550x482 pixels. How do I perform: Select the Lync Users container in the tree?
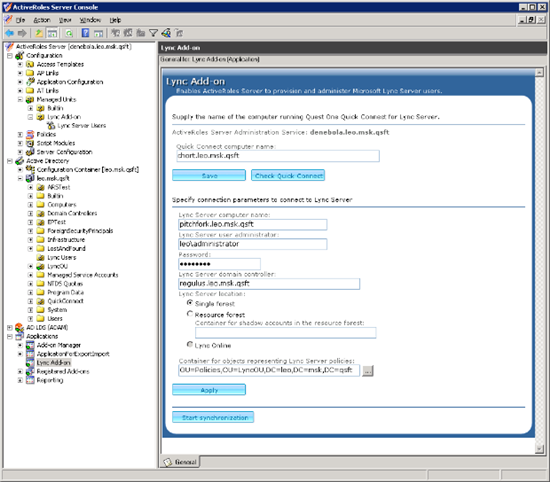click(x=61, y=257)
